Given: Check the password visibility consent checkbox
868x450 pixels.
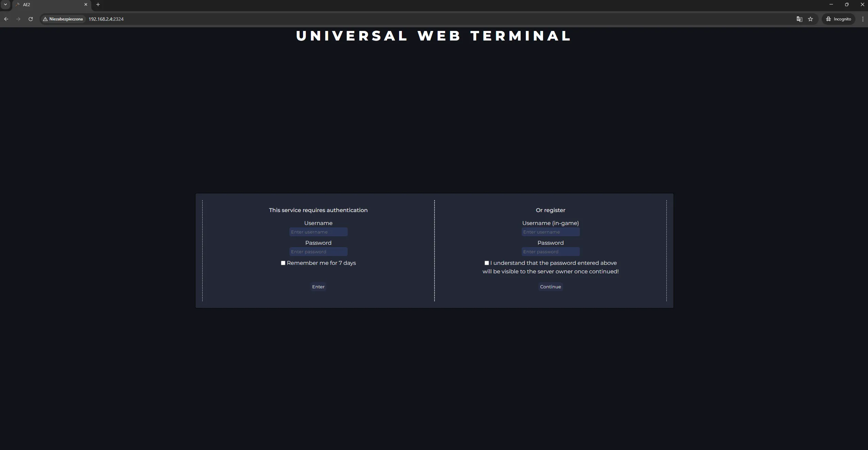Looking at the screenshot, I should pyautogui.click(x=486, y=263).
